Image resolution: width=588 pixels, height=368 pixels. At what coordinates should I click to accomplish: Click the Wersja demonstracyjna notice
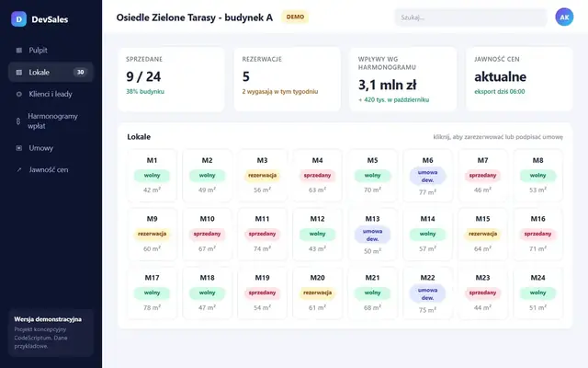pos(51,332)
